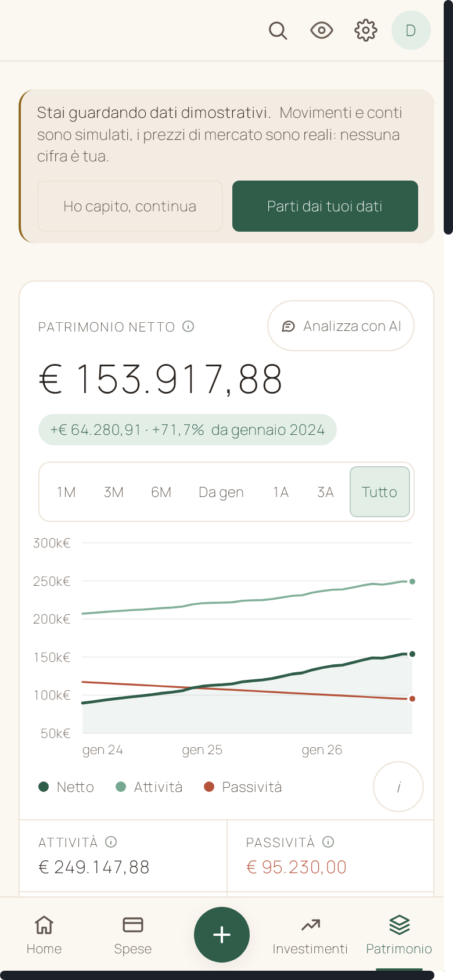453x980 pixels.
Task: Click the € 95.230,00 liabilities value
Action: [297, 867]
